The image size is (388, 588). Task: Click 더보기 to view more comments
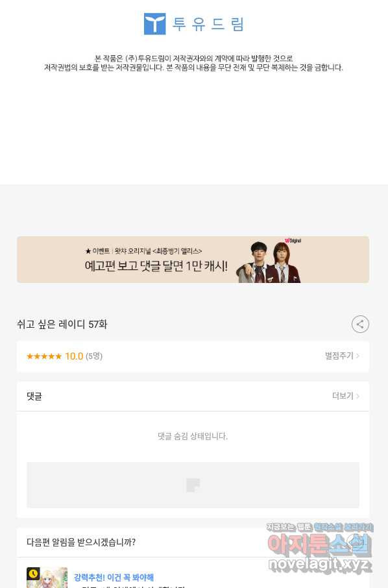[343, 396]
